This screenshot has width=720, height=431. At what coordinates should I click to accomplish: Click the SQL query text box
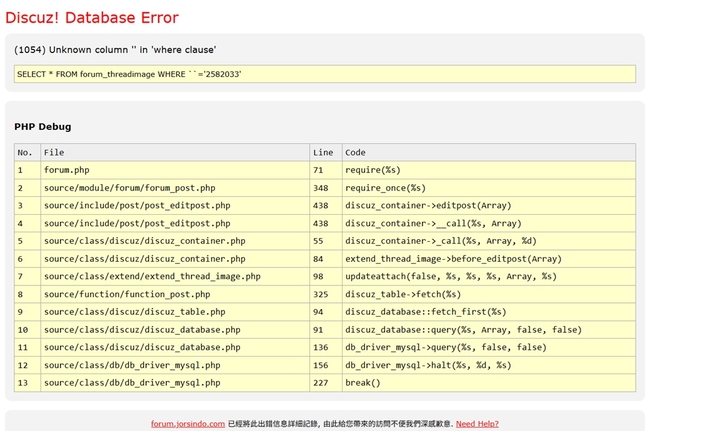325,74
